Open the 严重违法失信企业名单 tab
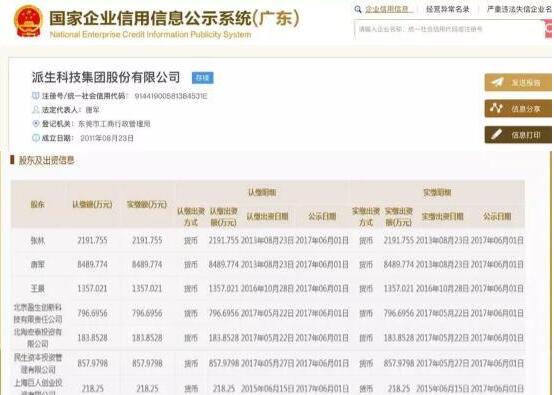 pos(519,10)
